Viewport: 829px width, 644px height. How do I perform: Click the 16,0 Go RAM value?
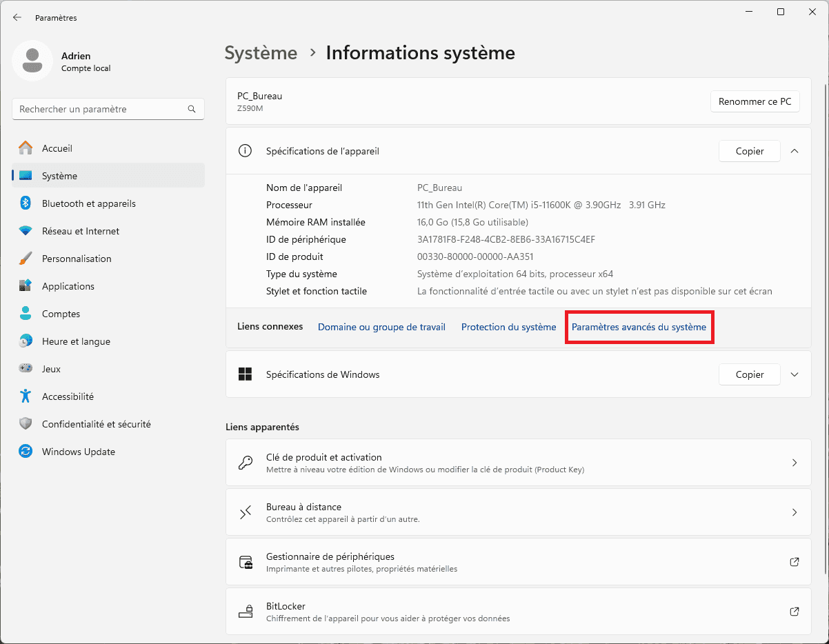(x=472, y=222)
